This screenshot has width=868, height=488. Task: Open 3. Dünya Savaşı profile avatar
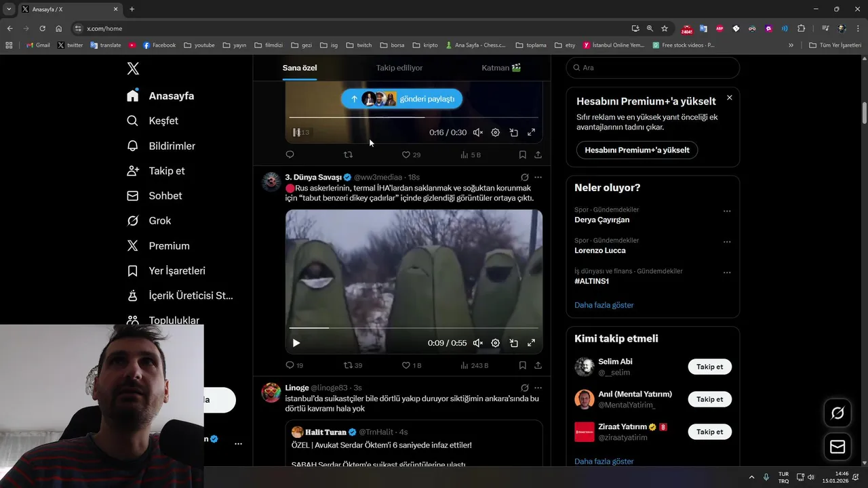271,182
